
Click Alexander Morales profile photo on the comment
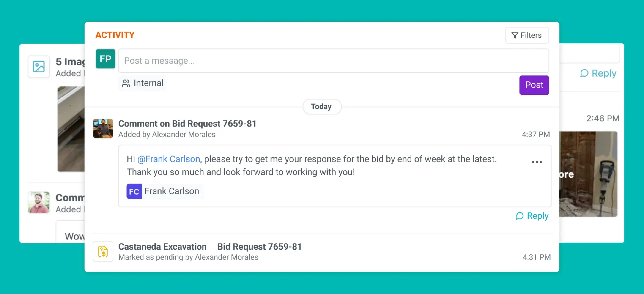[103, 129]
